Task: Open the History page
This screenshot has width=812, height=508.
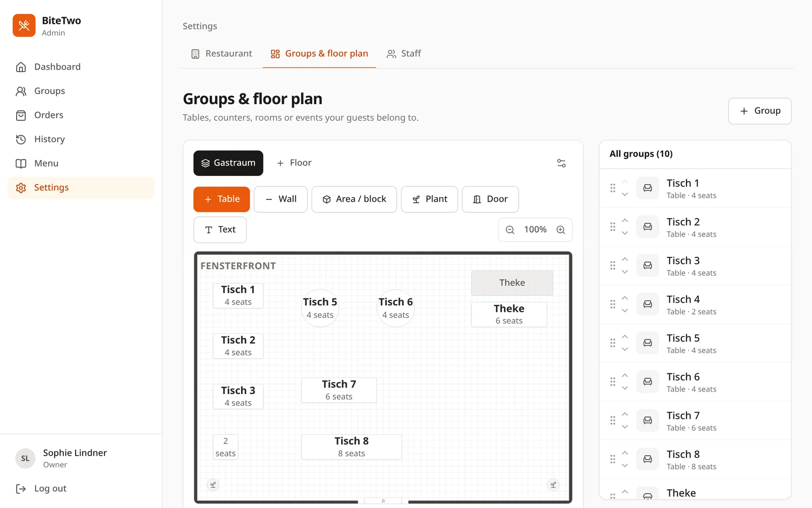Action: point(81,139)
